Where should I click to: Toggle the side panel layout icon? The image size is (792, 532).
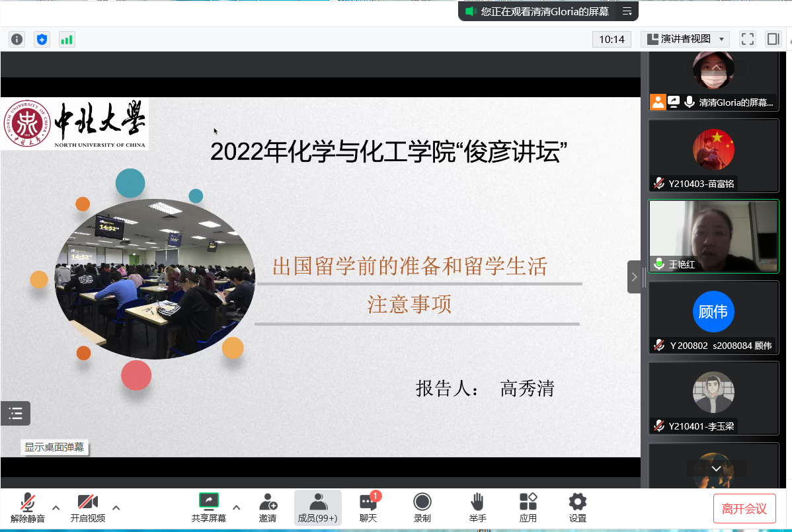point(773,39)
